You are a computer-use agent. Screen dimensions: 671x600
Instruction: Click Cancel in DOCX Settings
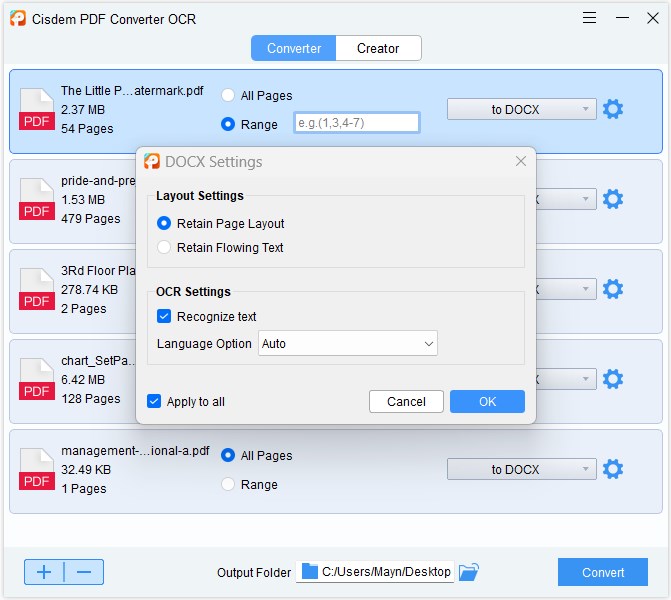click(406, 401)
